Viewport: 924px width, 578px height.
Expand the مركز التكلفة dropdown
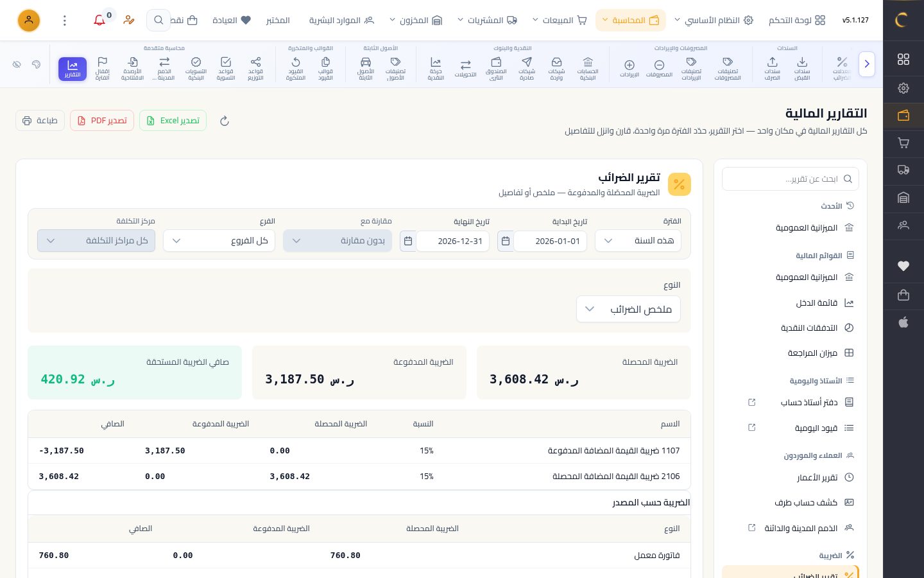96,241
